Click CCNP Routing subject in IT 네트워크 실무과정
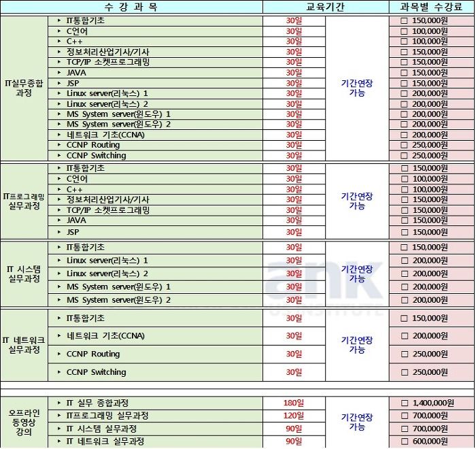Viewport: 476px width, 449px height. click(x=93, y=354)
